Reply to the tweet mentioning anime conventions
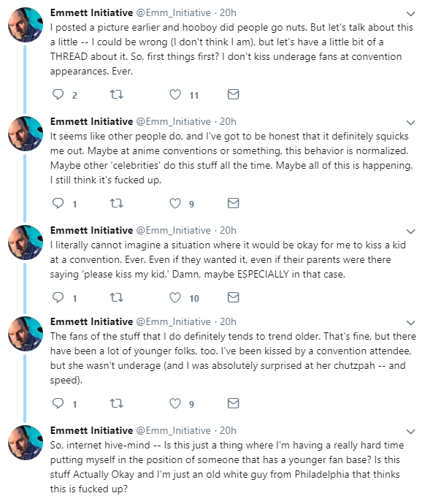This screenshot has height=504, width=422. click(58, 203)
